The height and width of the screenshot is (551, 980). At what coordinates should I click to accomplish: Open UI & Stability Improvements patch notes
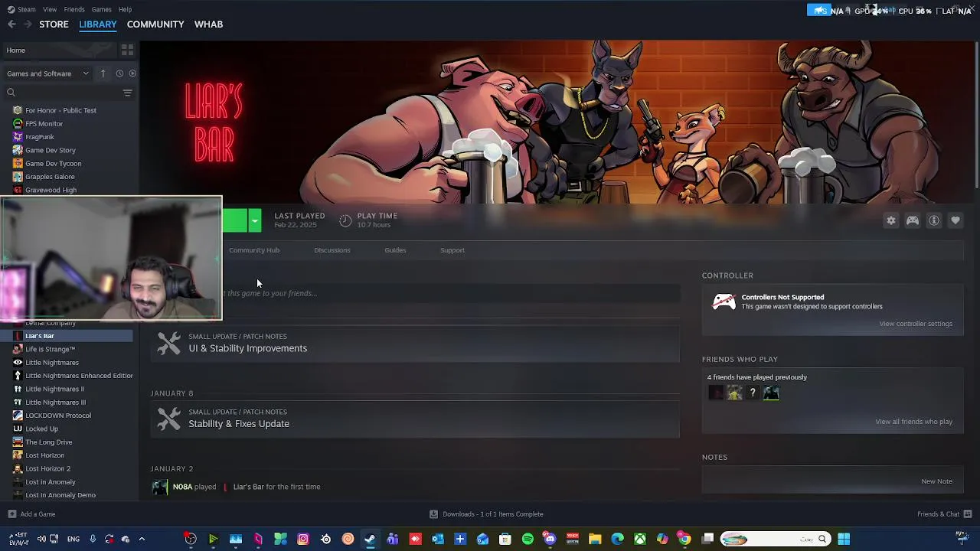(x=414, y=344)
